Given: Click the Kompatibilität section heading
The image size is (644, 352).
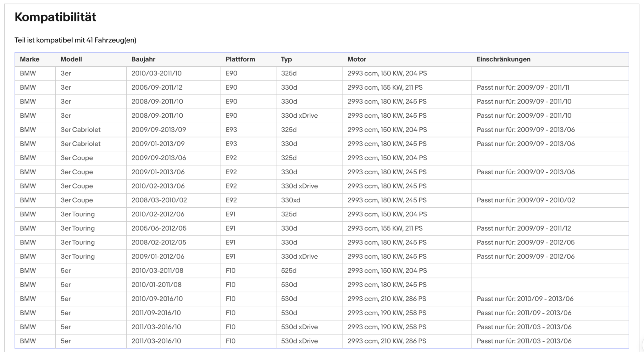Looking at the screenshot, I should click(55, 17).
